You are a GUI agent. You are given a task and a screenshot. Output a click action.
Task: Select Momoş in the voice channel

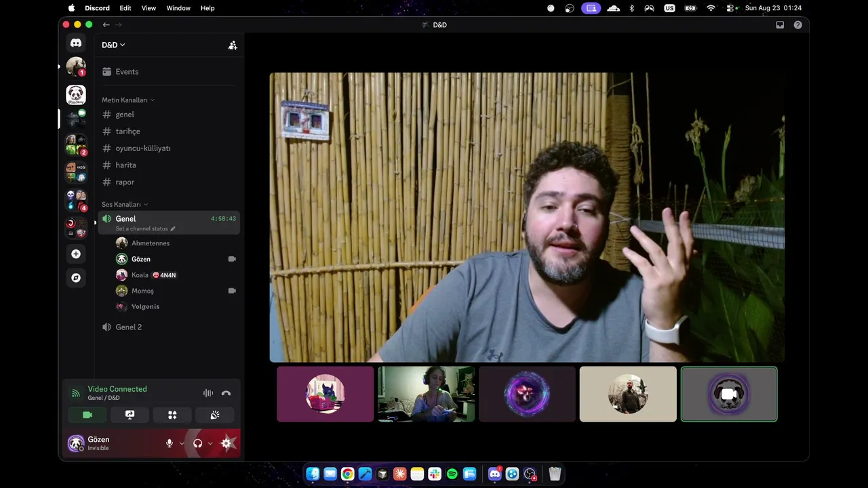(x=176, y=291)
